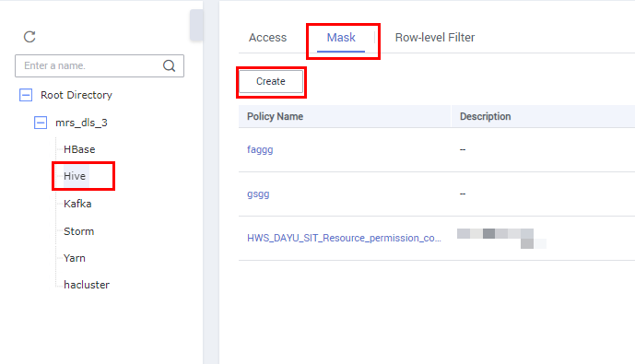635x364 pixels.
Task: Select HBase in the tree
Action: [x=79, y=149]
